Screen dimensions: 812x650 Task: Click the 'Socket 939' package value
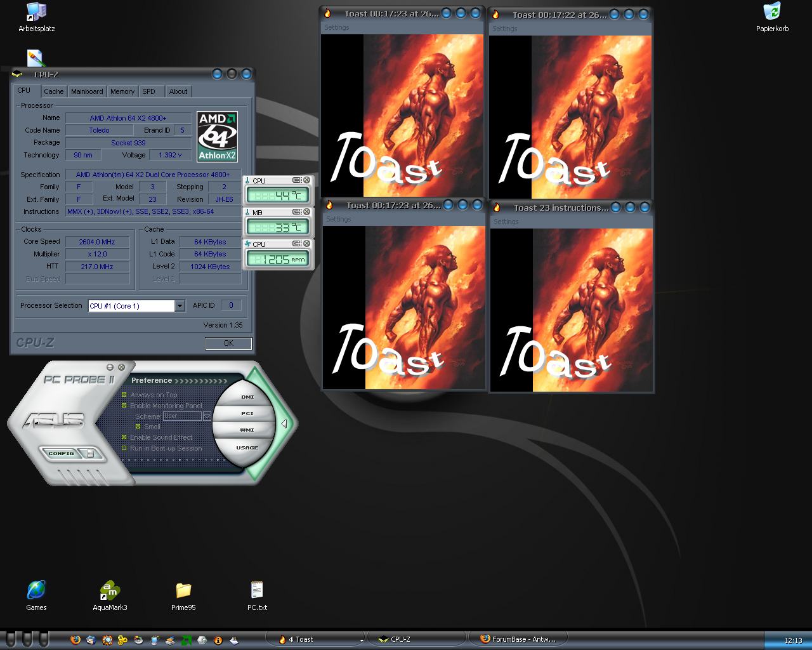pyautogui.click(x=128, y=143)
